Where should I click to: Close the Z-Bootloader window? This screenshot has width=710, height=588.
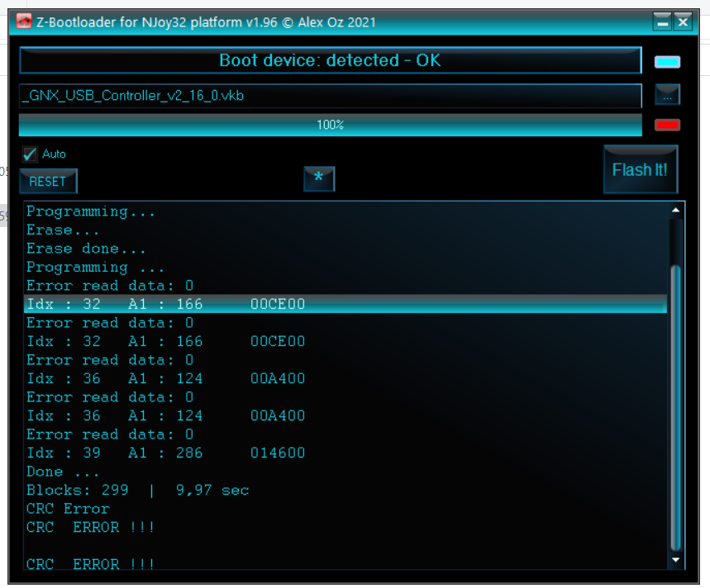click(x=683, y=21)
